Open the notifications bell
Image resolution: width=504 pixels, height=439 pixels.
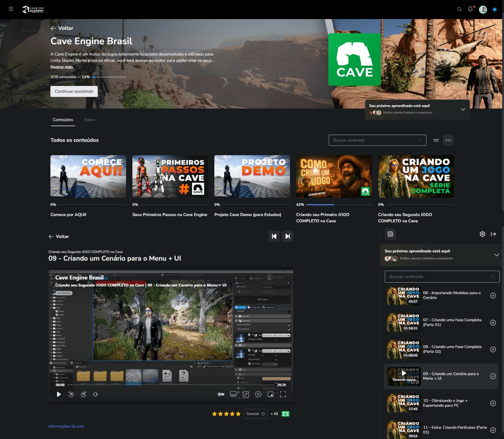pyautogui.click(x=470, y=9)
